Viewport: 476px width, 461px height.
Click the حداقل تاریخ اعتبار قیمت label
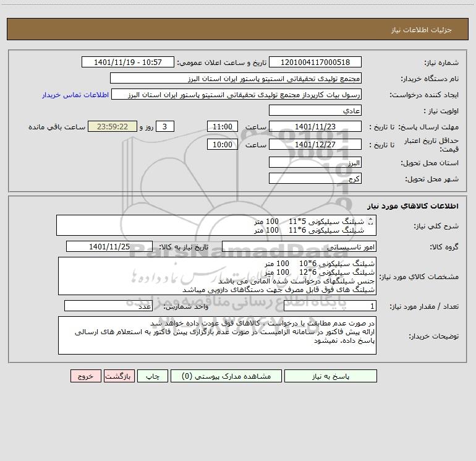pyautogui.click(x=431, y=145)
